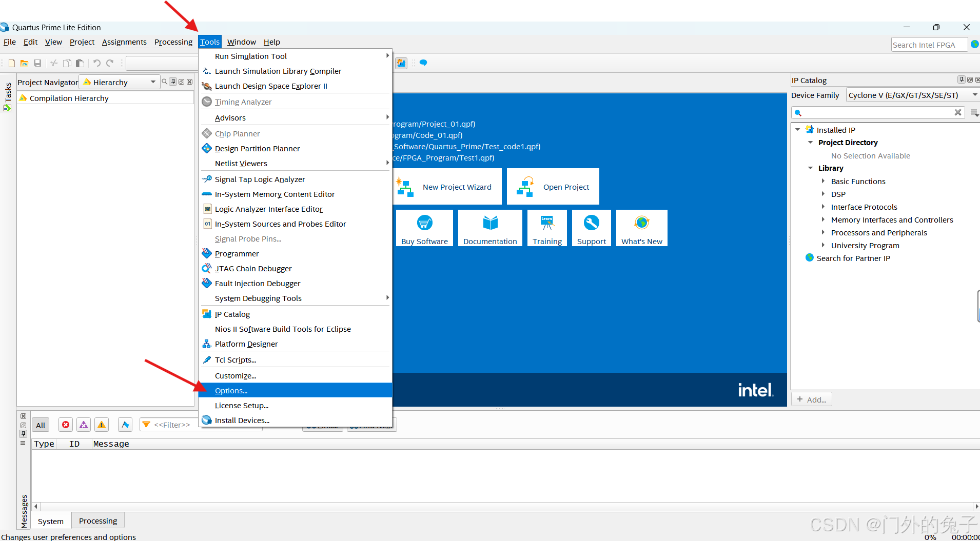Screen dimensions: 980x541
Task: Open Tcl Scripts dialog
Action: (296, 360)
